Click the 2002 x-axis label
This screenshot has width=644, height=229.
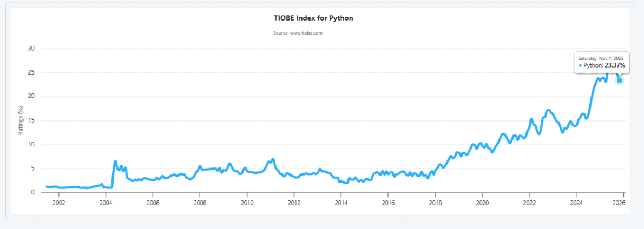click(59, 203)
